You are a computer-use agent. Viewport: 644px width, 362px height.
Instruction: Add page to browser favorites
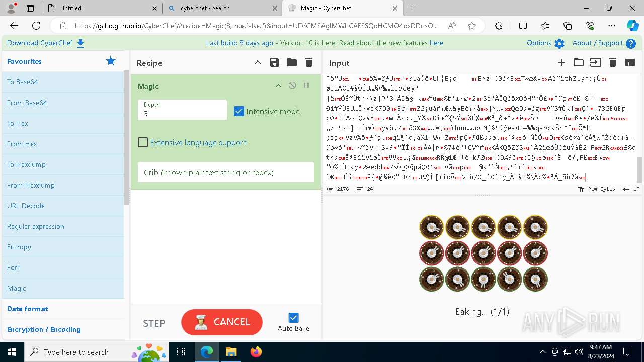coord(472,26)
